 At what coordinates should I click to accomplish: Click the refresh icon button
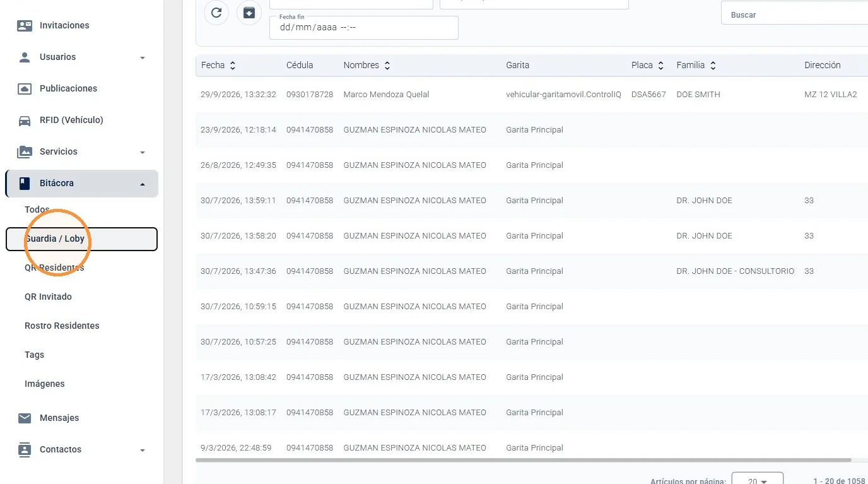[x=216, y=13]
